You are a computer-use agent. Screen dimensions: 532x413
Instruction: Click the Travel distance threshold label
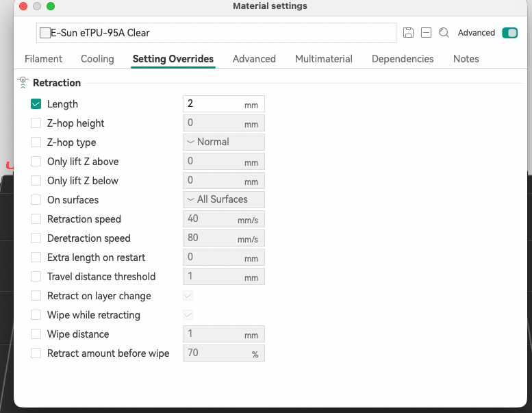[101, 277]
